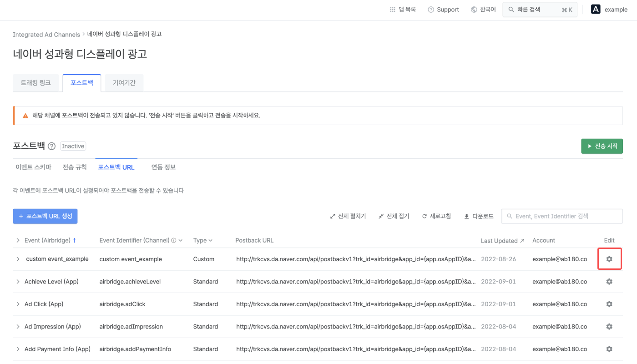
Task: Open 포스트백 URL sub-tab
Action: pyautogui.click(x=116, y=167)
